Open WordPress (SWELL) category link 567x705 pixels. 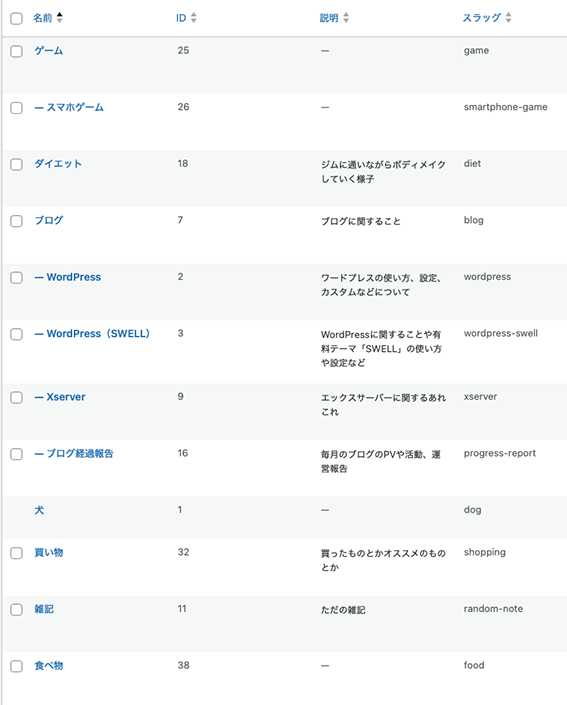tap(92, 334)
